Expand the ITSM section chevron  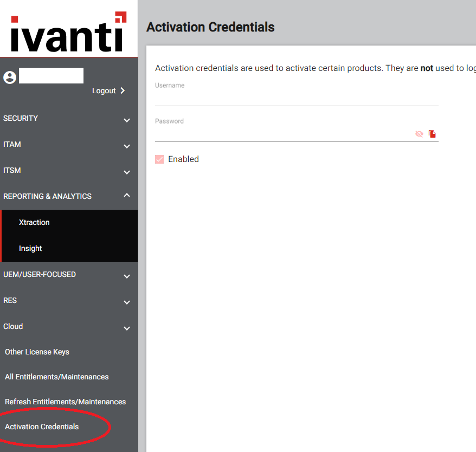pos(126,172)
